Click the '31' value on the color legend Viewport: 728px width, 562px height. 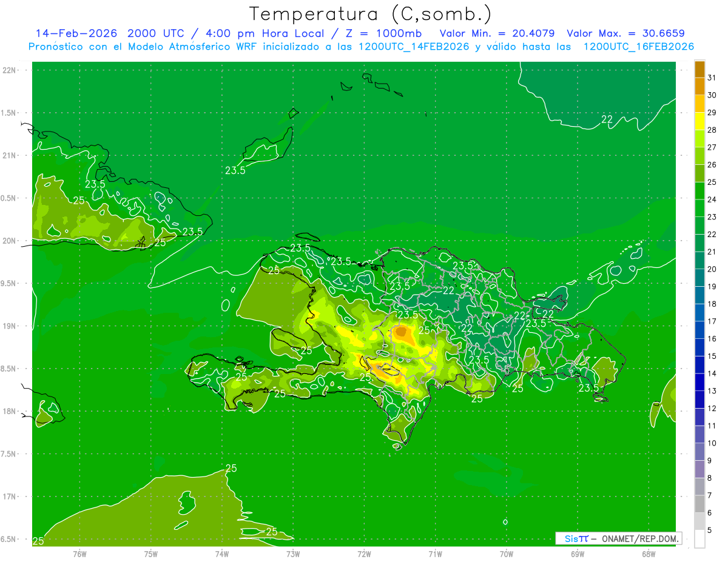(712, 78)
